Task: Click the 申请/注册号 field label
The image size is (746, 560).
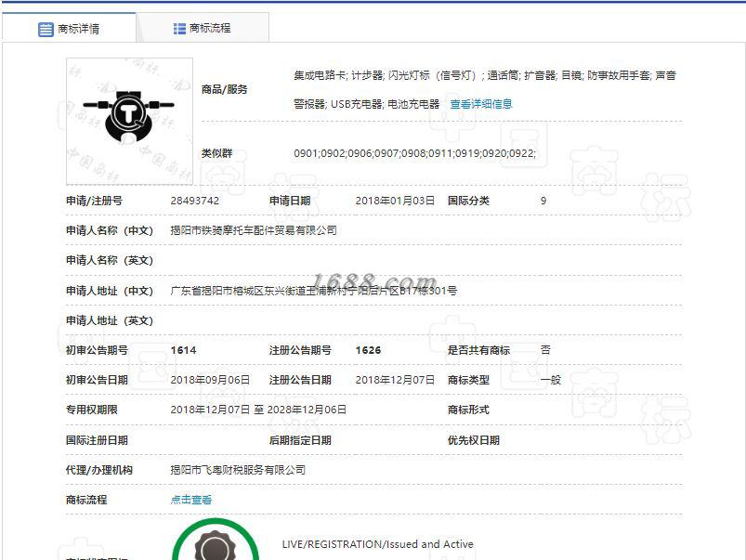Action: [x=94, y=201]
